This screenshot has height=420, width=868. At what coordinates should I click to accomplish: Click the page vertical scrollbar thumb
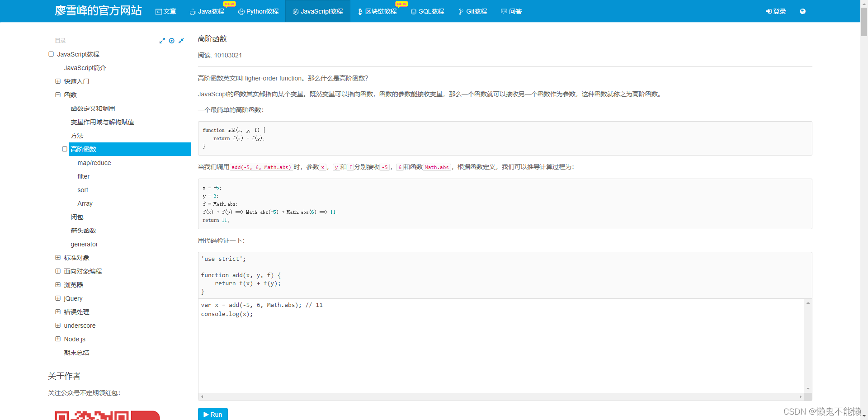[864, 21]
